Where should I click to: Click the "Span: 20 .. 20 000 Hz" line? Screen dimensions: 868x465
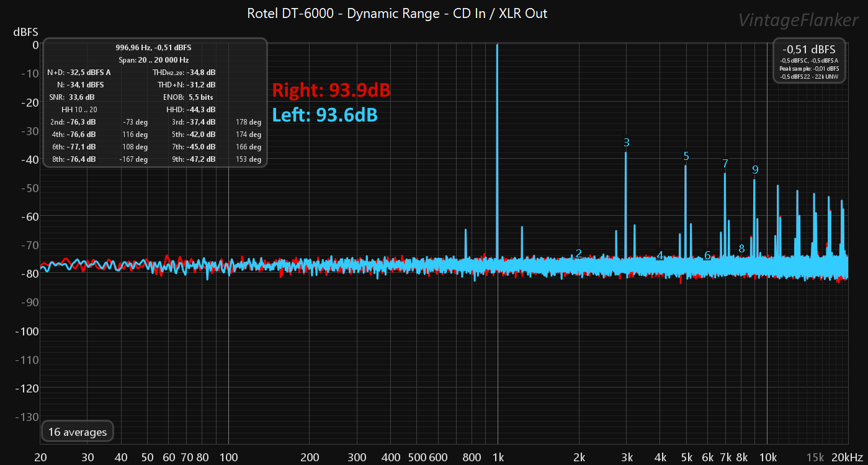(x=153, y=60)
